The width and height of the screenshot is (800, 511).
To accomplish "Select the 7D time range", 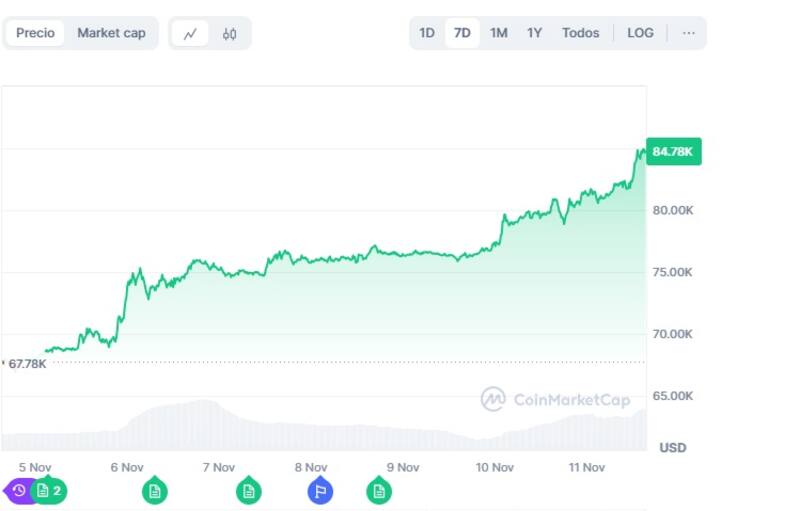I will pyautogui.click(x=462, y=33).
